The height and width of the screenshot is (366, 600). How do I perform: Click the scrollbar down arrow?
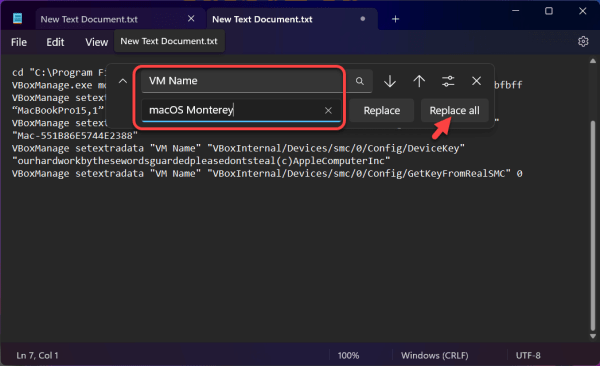(593, 336)
